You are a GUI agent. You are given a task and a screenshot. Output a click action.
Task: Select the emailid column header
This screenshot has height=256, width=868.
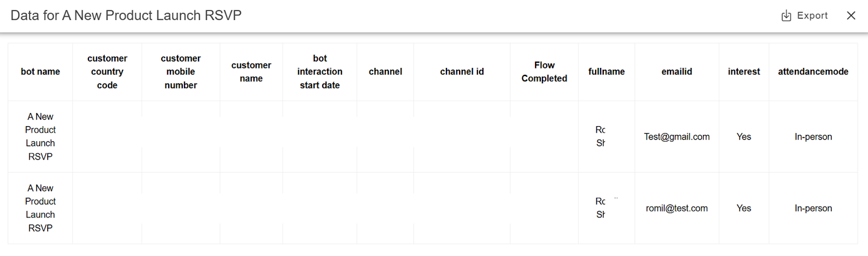pos(677,72)
